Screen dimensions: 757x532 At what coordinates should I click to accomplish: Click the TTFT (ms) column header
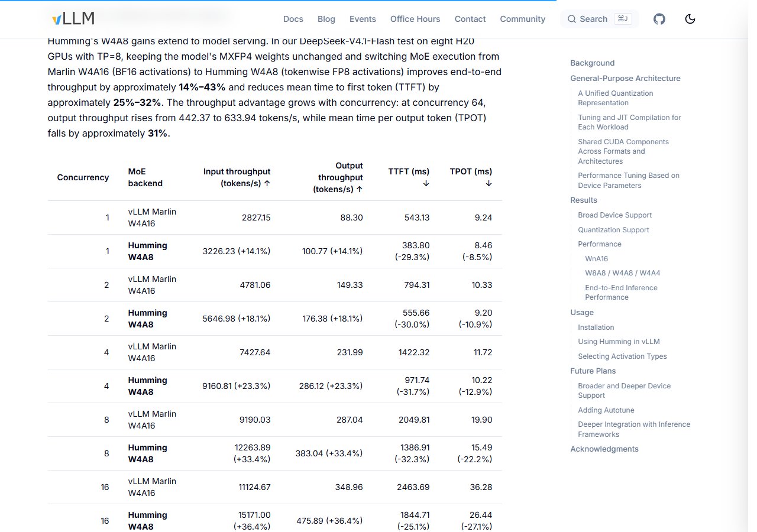tap(409, 177)
